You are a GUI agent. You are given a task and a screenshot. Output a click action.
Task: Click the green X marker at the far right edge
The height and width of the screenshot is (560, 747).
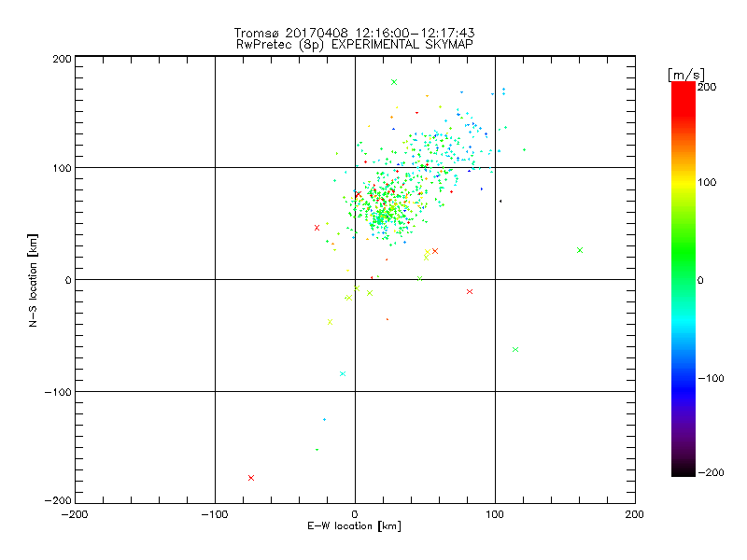[580, 250]
